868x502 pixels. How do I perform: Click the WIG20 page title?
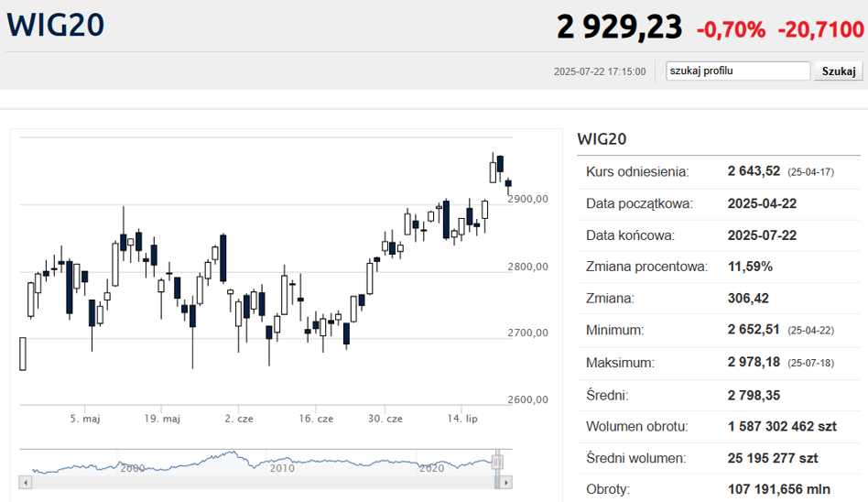pos(55,25)
